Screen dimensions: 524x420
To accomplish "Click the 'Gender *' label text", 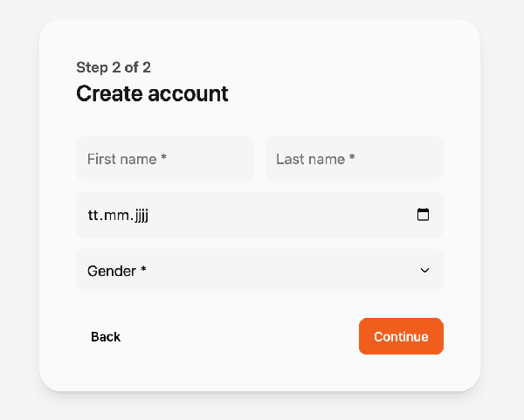I will 116,271.
